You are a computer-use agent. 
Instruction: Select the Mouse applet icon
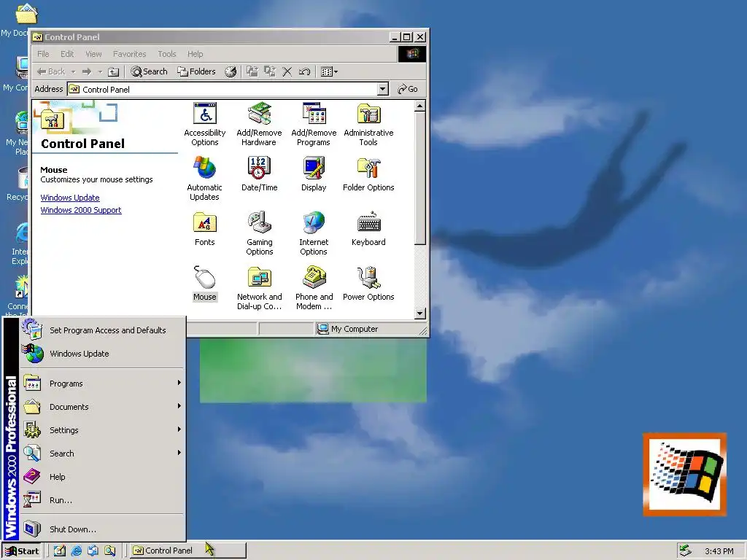pos(205,284)
